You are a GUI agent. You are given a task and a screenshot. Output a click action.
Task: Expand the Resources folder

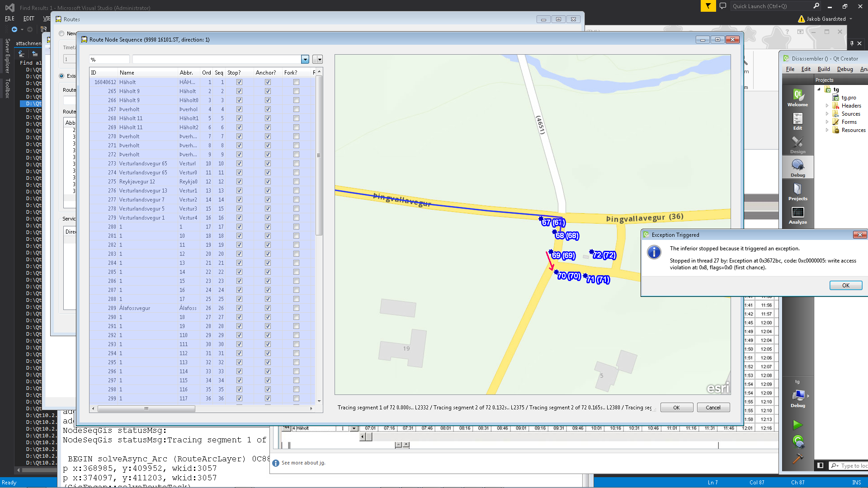827,130
